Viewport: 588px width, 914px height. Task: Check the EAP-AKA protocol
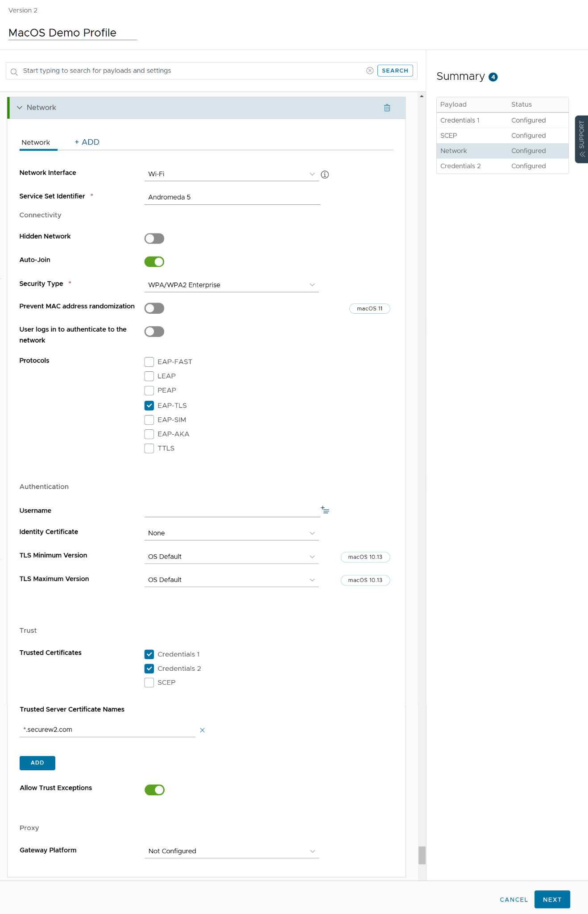click(x=149, y=434)
